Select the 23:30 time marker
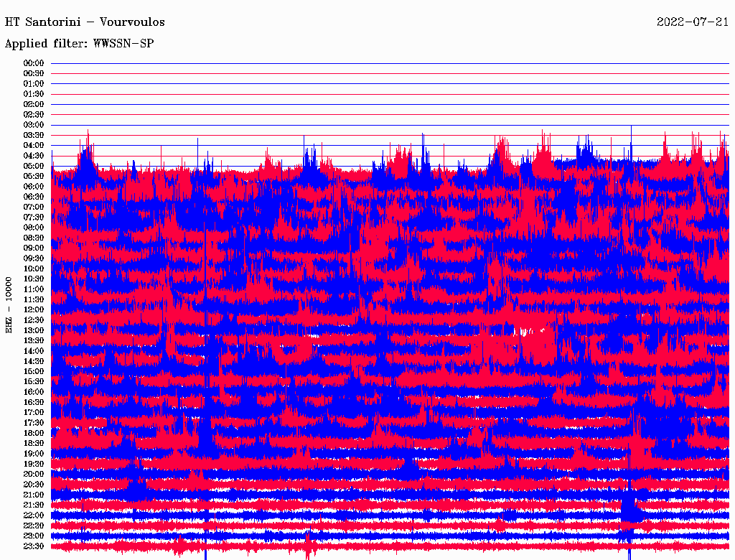Image resolution: width=735 pixels, height=560 pixels. 34,546
